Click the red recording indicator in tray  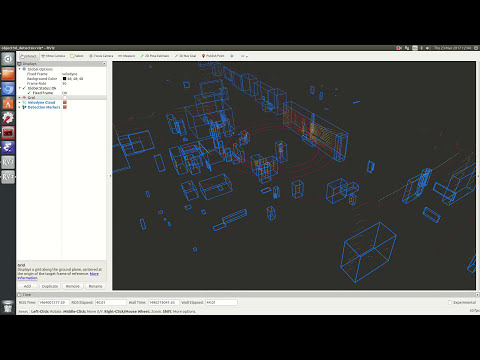[399, 48]
